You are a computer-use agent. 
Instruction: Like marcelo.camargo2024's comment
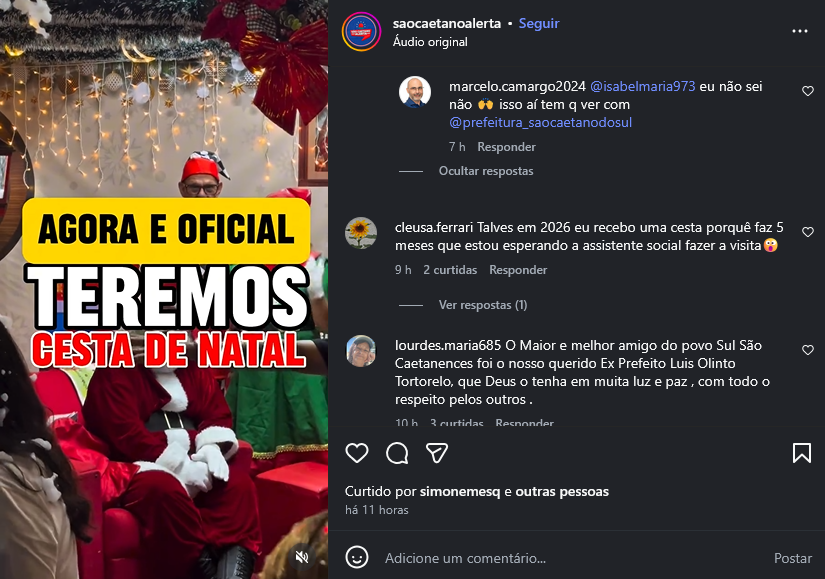tap(808, 91)
